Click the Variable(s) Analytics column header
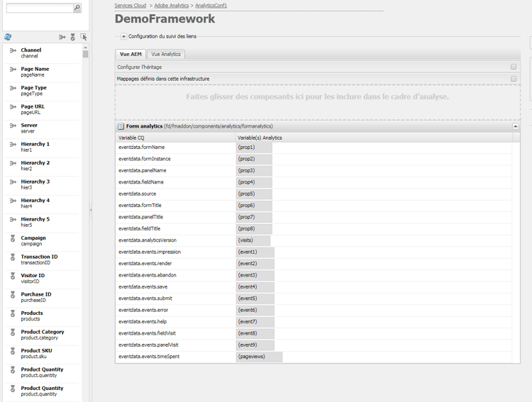The height and width of the screenshot is (402, 532). point(375,138)
